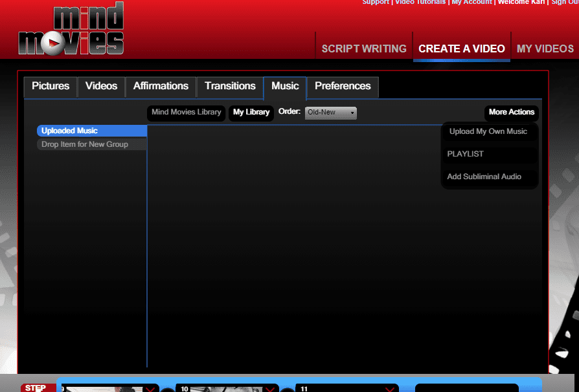The width and height of the screenshot is (579, 392).
Task: Switch to the Pictures tab
Action: 51,87
